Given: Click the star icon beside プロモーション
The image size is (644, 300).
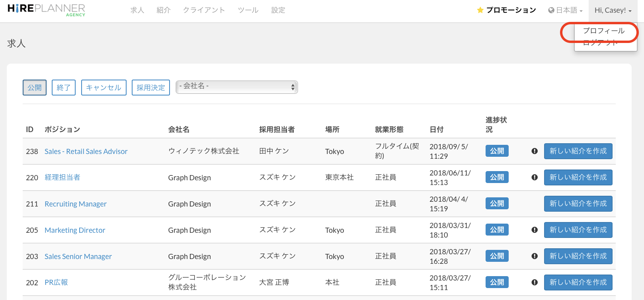Looking at the screenshot, I should pyautogui.click(x=480, y=10).
